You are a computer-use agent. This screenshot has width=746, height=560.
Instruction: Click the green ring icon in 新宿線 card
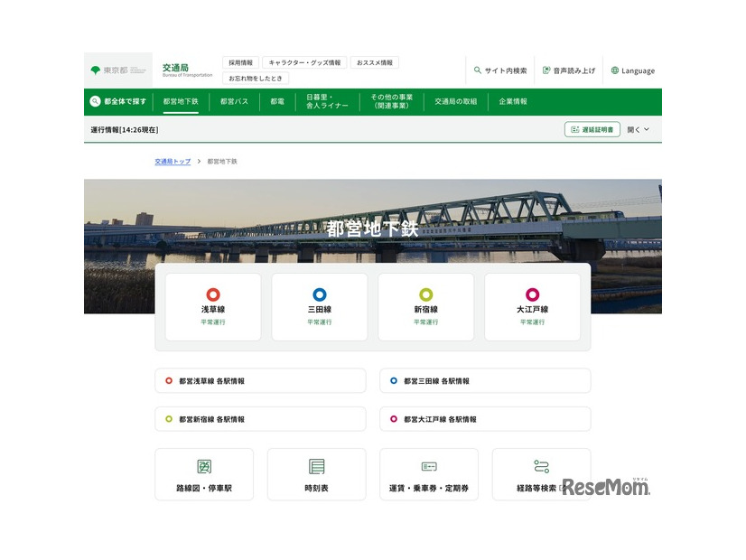(425, 294)
